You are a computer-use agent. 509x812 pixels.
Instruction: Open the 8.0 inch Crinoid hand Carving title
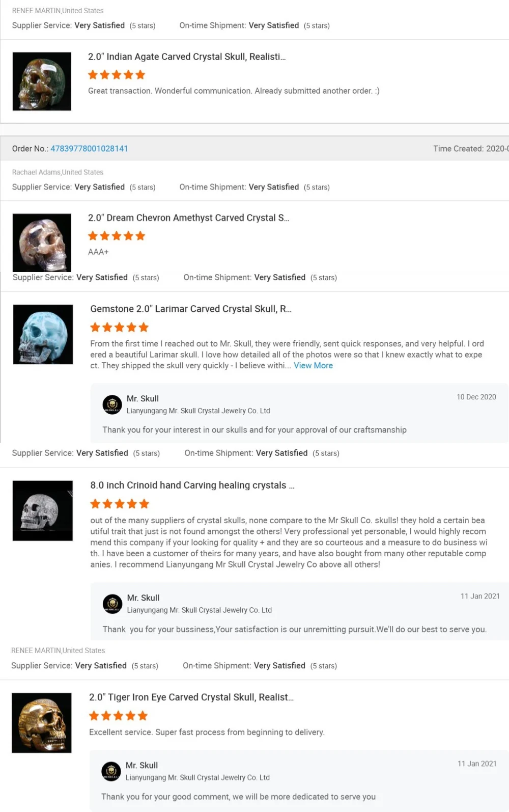[192, 485]
